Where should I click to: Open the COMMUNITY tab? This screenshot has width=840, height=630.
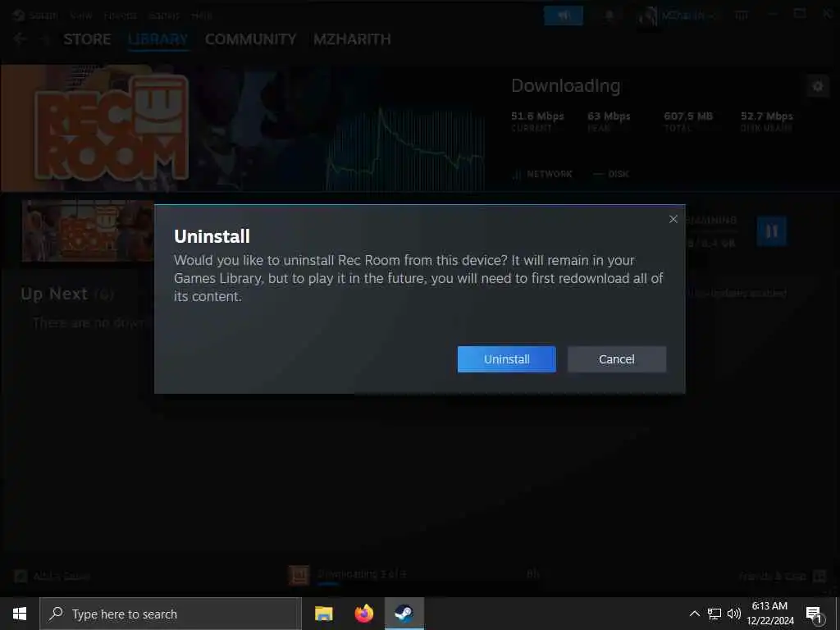point(251,39)
